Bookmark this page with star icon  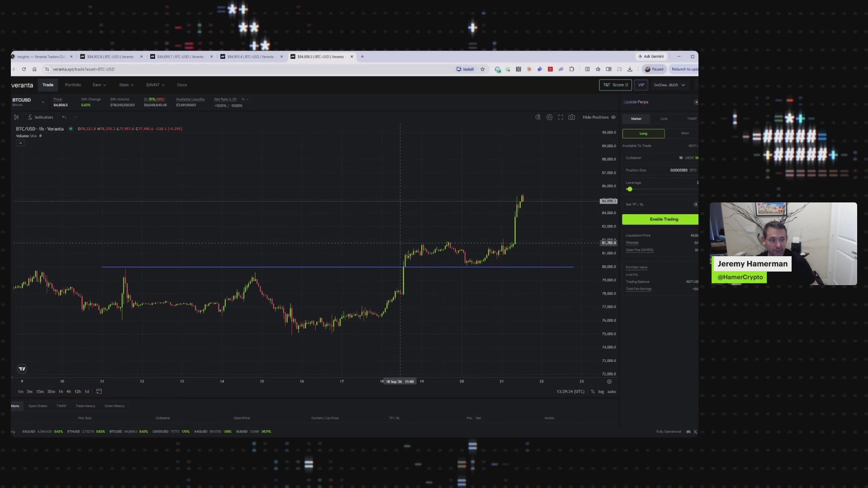482,69
